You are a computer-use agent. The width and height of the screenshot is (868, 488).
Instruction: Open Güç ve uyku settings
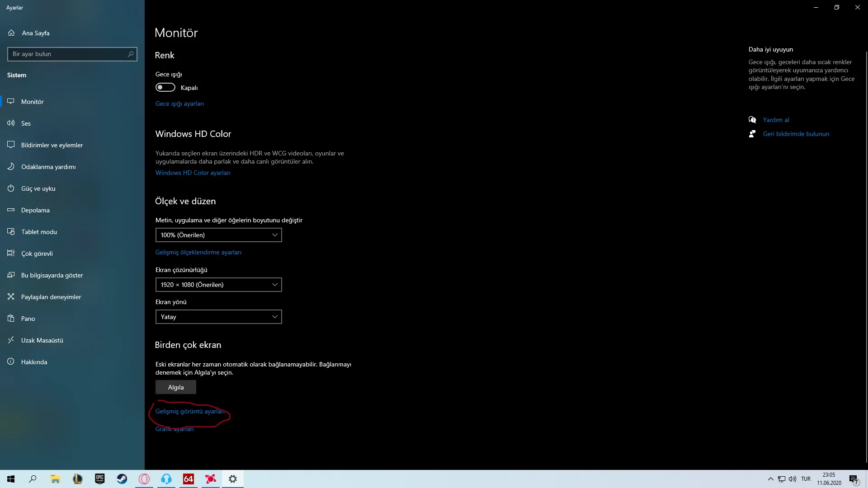point(38,188)
